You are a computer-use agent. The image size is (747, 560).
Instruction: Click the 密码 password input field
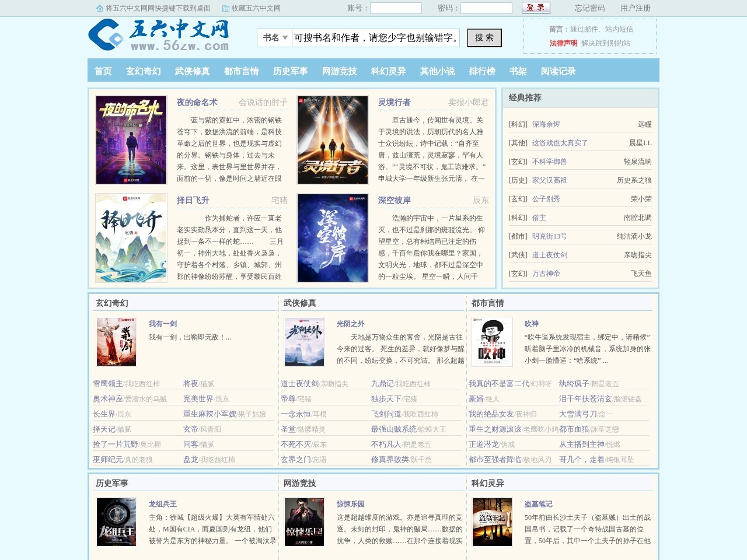point(486,8)
